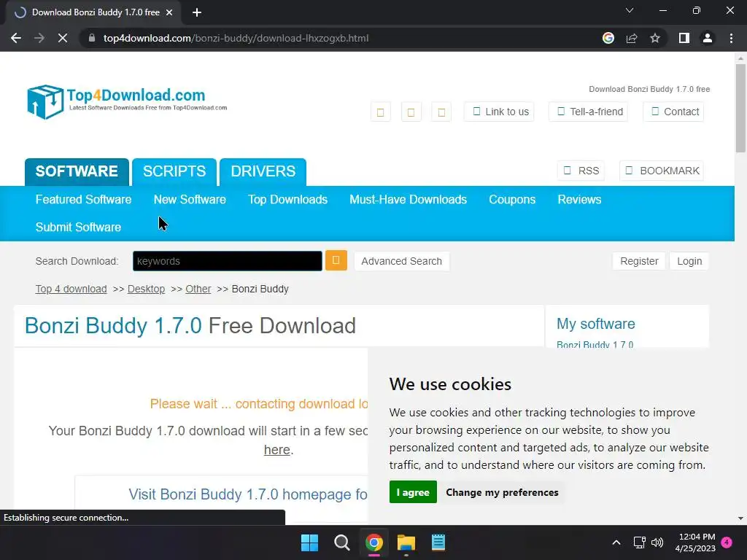Follow the Other breadcrumb link
747x560 pixels.
tap(198, 289)
